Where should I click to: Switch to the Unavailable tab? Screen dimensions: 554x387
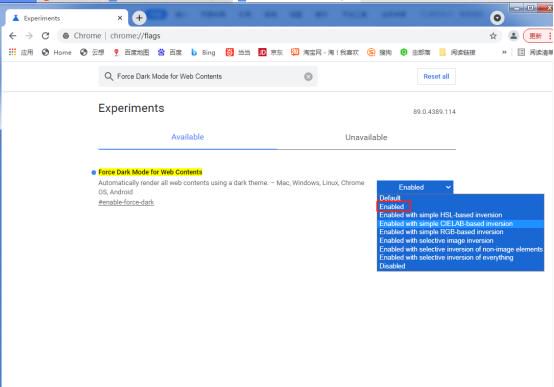(366, 137)
